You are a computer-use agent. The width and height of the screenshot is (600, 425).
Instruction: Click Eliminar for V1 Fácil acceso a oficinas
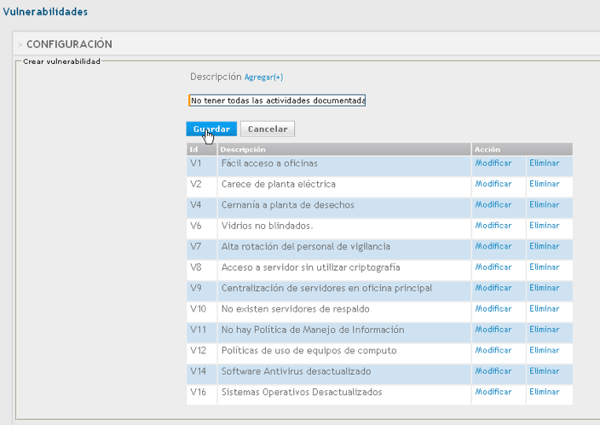click(x=544, y=163)
